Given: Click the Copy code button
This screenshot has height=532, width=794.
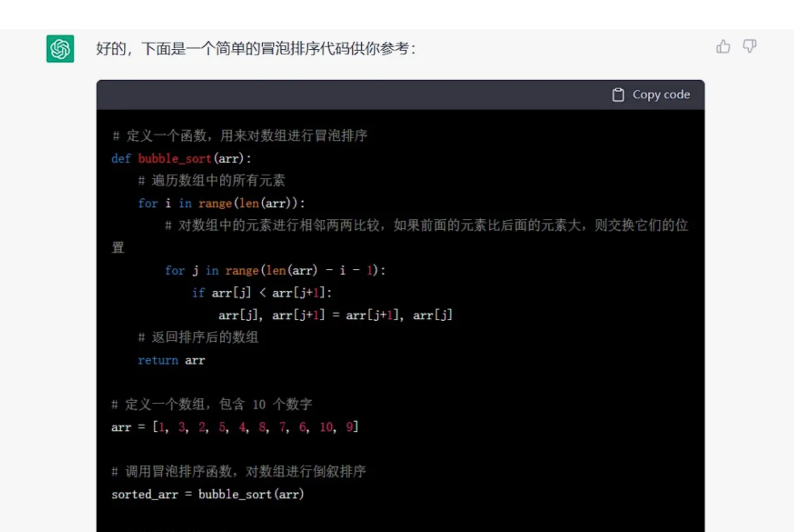Looking at the screenshot, I should point(651,94).
